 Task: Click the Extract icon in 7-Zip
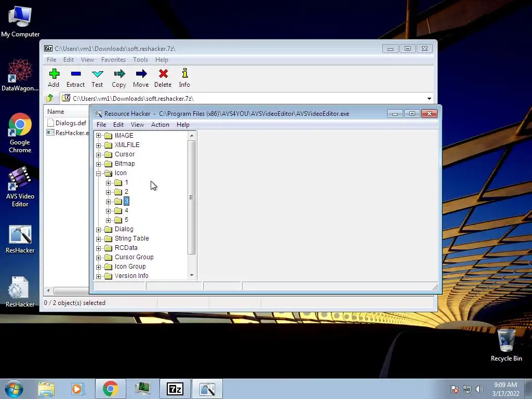click(x=75, y=78)
